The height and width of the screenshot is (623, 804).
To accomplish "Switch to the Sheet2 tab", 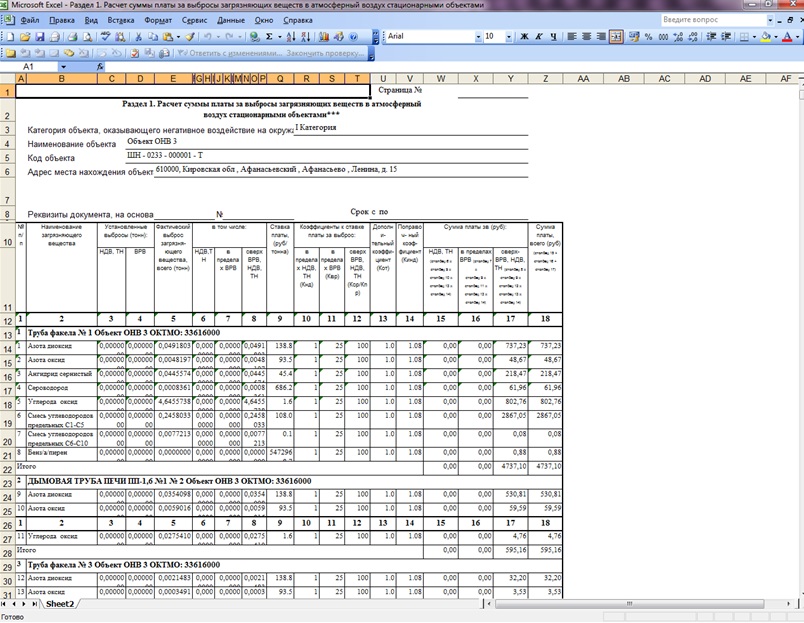I will (x=60, y=604).
